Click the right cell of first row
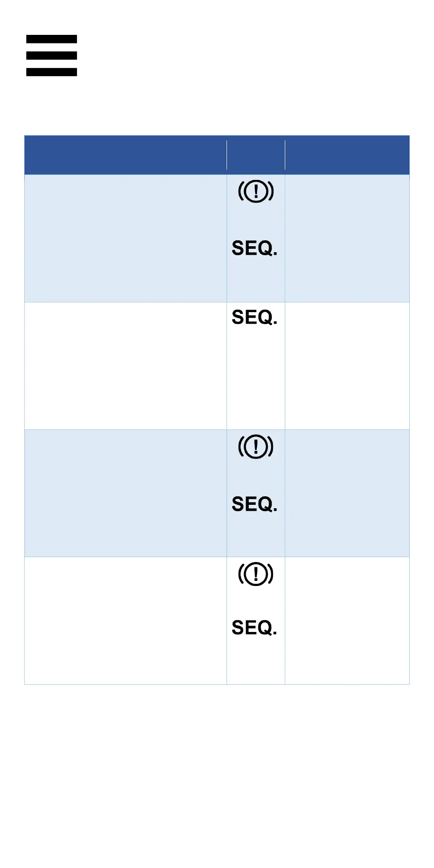The height and width of the screenshot is (868, 434). (x=347, y=238)
